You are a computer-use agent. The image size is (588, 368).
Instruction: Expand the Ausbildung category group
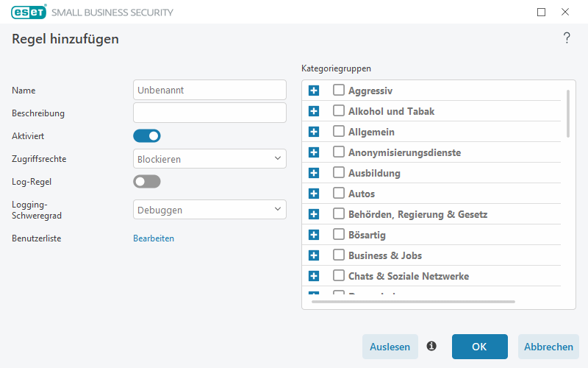(314, 173)
